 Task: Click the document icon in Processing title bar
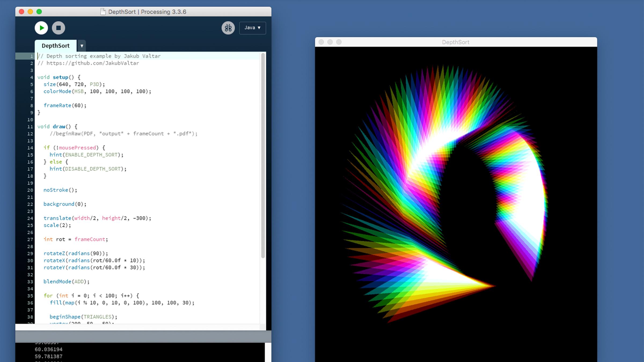click(x=103, y=12)
